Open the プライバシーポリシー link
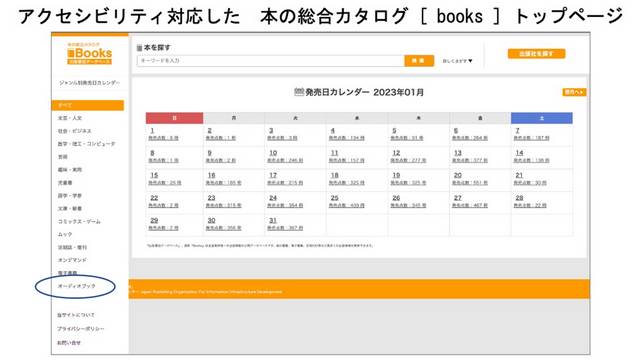Screen dimensions: 640x360 [81, 329]
